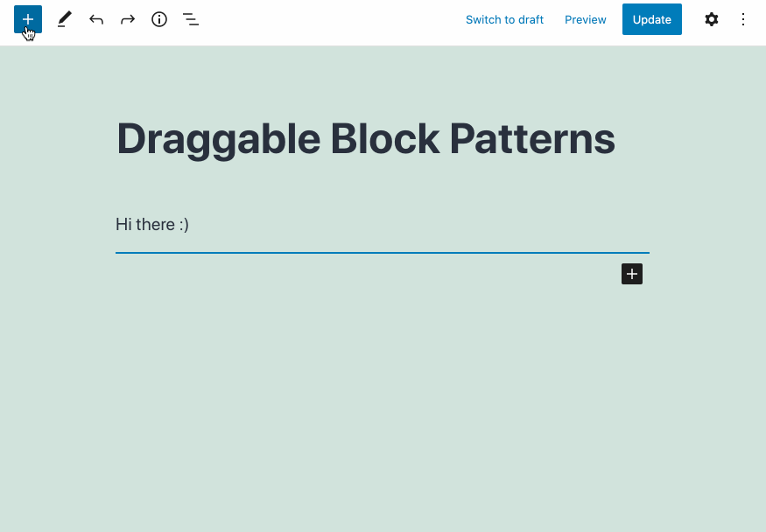Open the three-dot options menu
The image size is (766, 532).
tap(743, 19)
